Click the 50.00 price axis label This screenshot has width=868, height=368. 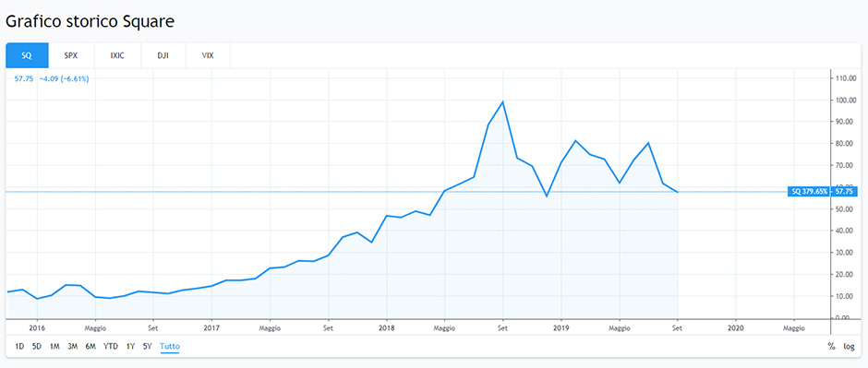(x=845, y=208)
